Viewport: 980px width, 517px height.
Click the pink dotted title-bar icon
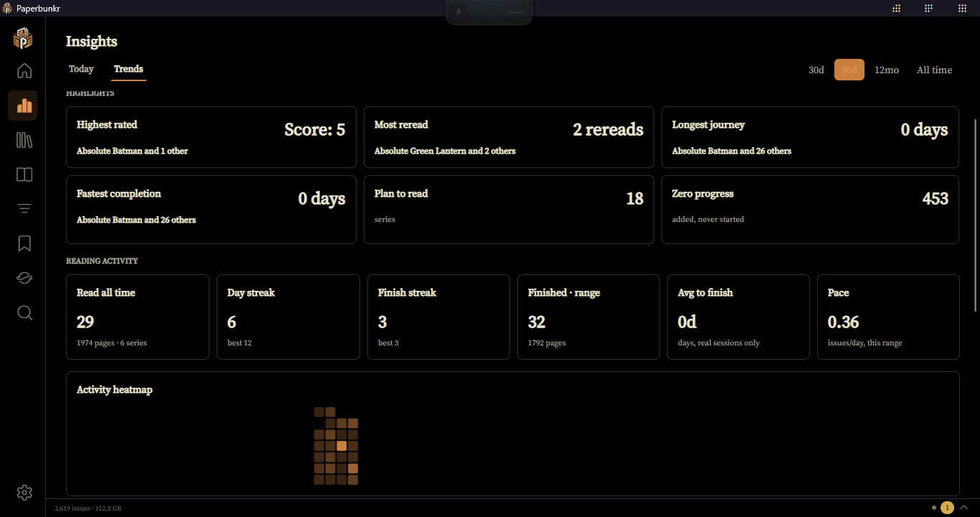pos(963,8)
